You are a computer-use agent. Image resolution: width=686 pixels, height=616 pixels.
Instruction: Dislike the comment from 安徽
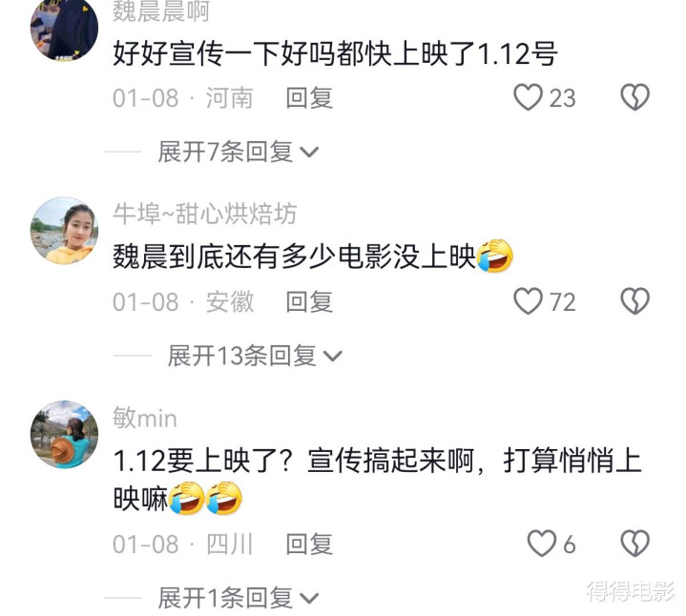(x=634, y=301)
